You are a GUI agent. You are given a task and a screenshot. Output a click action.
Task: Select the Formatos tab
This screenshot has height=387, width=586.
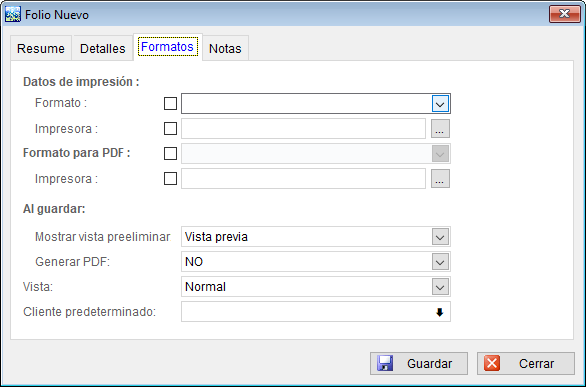coord(168,47)
